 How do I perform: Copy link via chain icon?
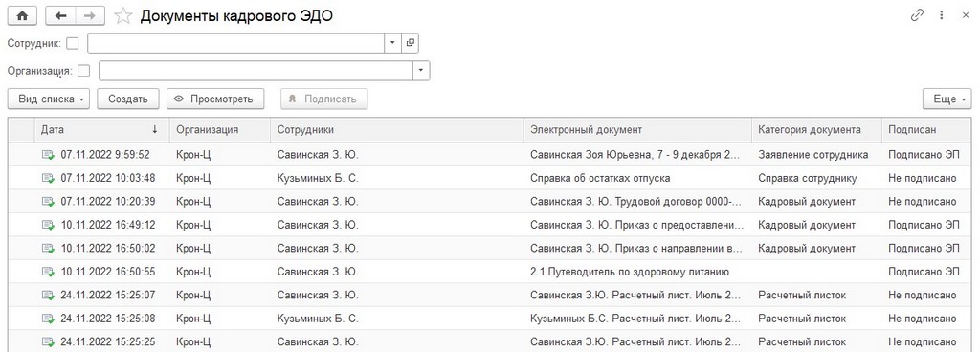tap(917, 15)
